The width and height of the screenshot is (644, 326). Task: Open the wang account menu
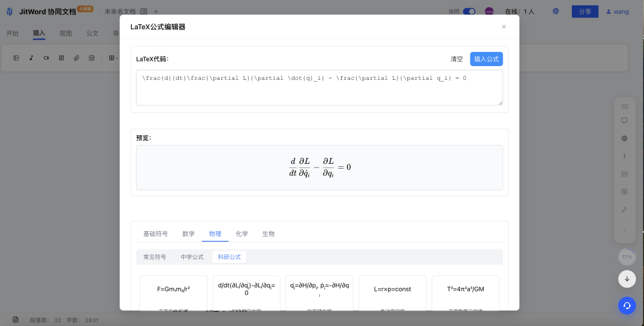617,11
